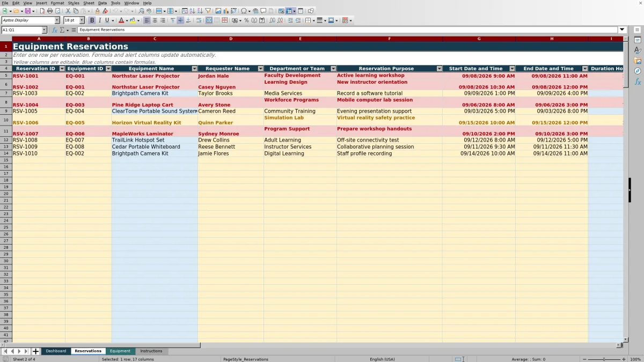
Task: Click the Save document icon
Action: point(27,11)
